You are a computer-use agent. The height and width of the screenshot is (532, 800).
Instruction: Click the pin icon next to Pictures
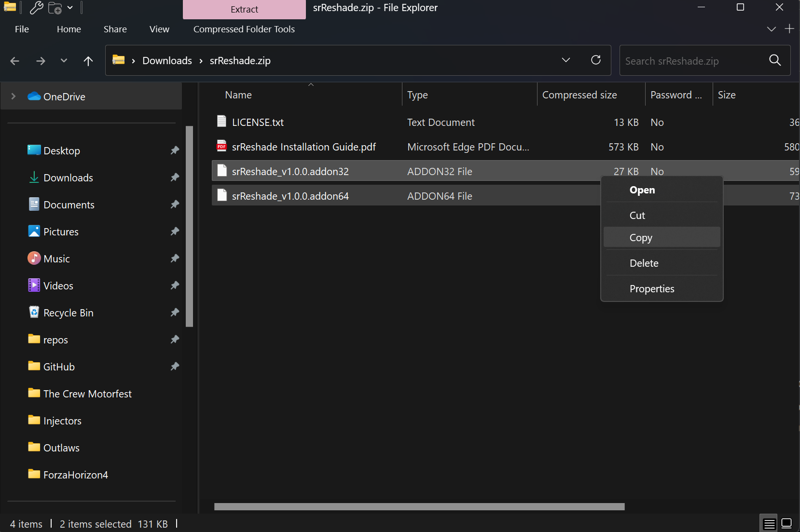coord(175,232)
